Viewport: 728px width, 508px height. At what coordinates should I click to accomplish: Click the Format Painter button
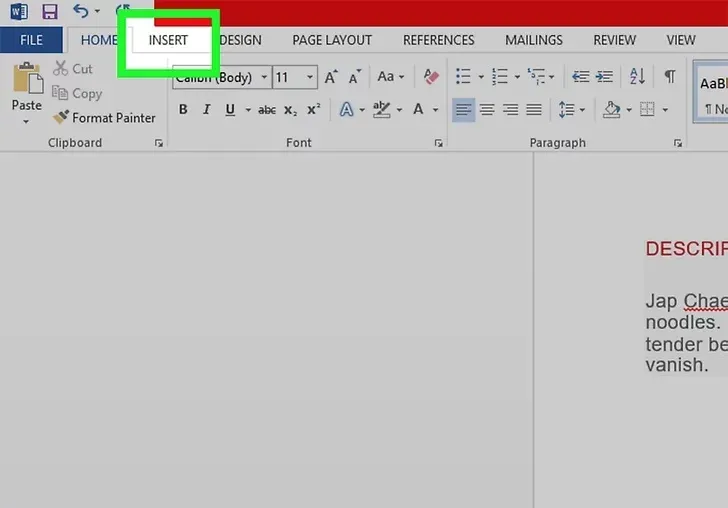pos(104,117)
